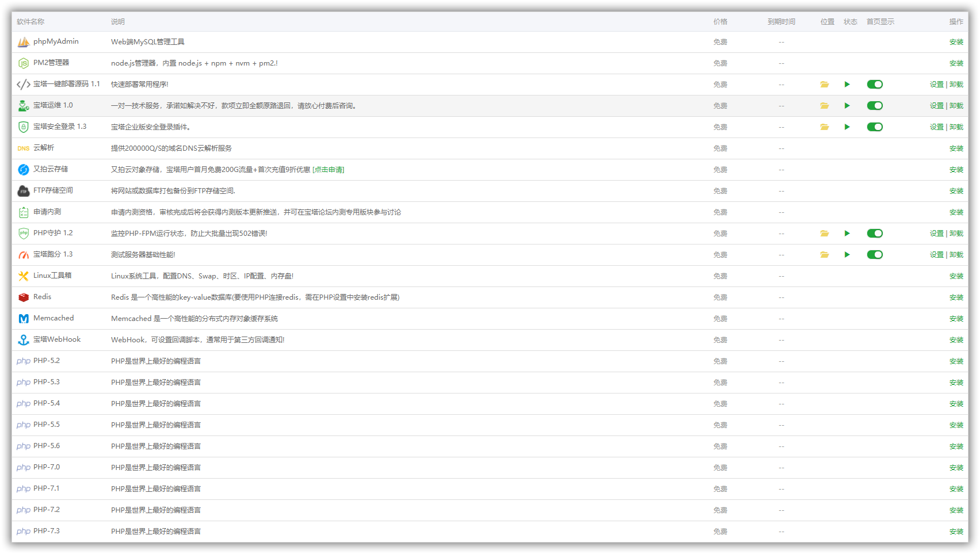
Task: Open folder location for PHP守护
Action: (825, 234)
